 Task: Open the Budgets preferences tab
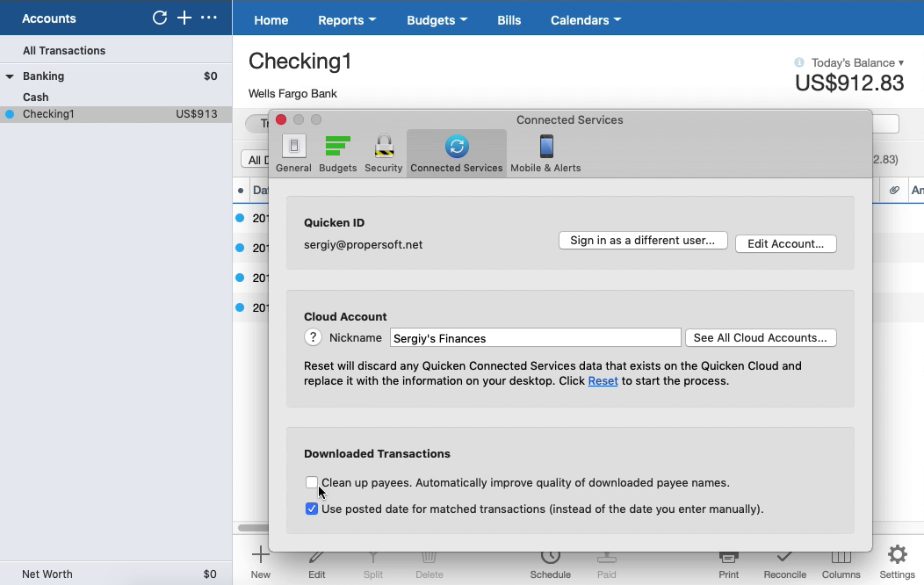point(337,153)
